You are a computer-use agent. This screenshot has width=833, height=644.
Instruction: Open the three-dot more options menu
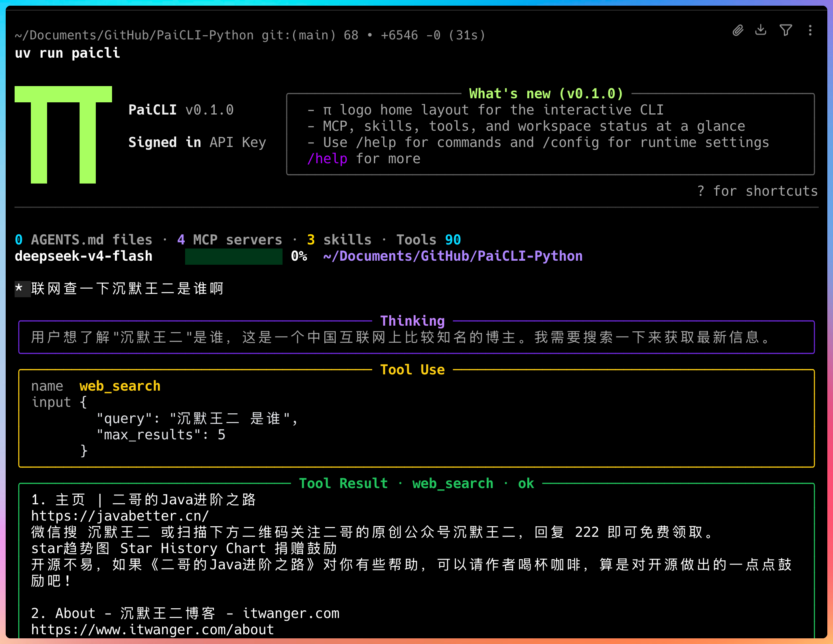(x=810, y=30)
